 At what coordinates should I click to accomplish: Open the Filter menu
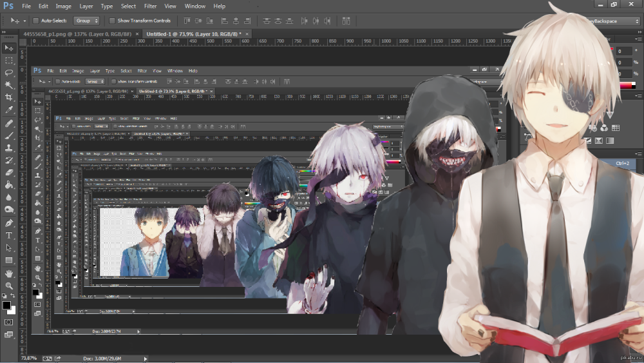coord(150,6)
